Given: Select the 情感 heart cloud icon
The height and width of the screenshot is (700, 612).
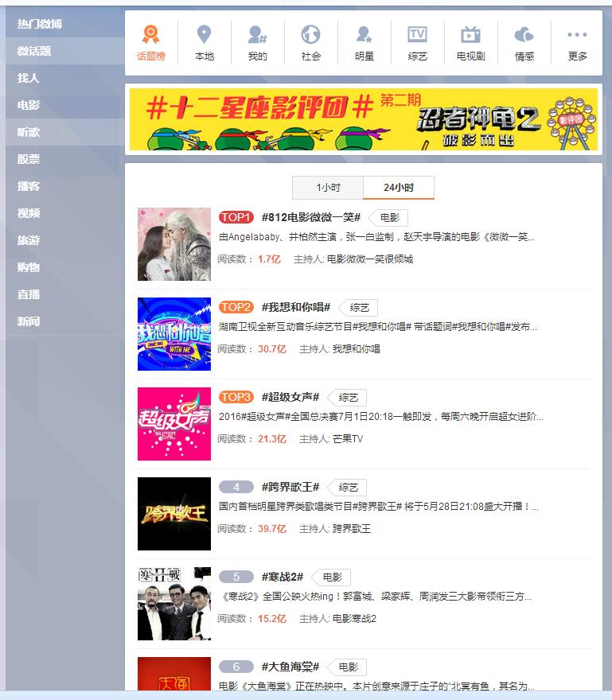Looking at the screenshot, I should tap(524, 34).
